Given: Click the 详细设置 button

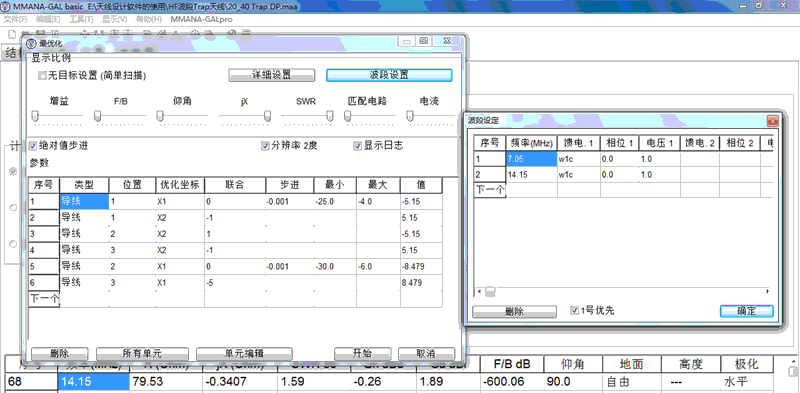Looking at the screenshot, I should tap(271, 75).
